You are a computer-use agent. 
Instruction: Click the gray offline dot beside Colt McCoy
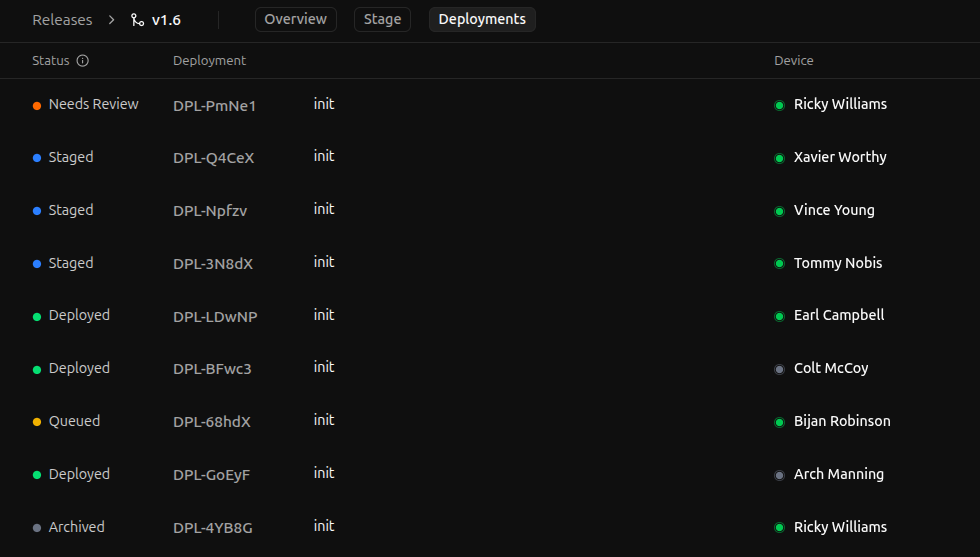coord(779,369)
